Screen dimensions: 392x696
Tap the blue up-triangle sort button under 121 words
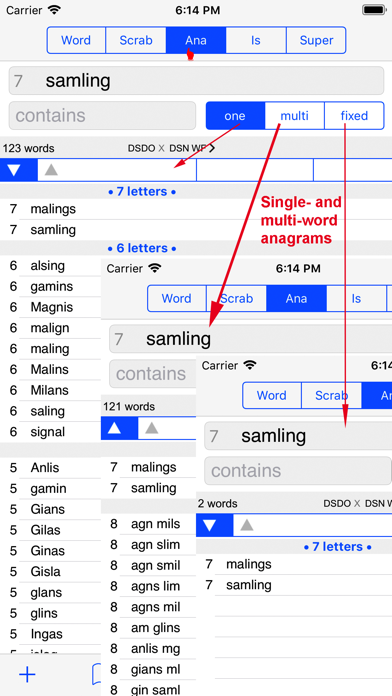pos(119,428)
